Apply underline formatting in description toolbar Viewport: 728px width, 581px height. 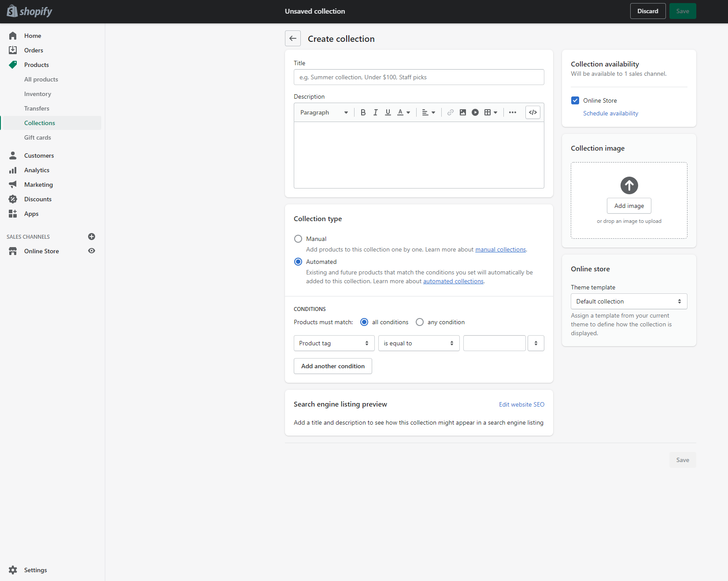tap(388, 112)
